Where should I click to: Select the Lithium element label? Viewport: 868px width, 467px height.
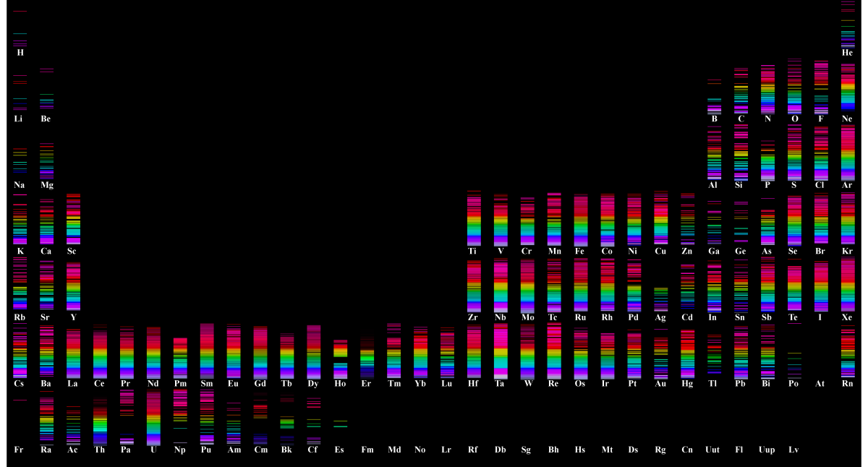(x=19, y=118)
